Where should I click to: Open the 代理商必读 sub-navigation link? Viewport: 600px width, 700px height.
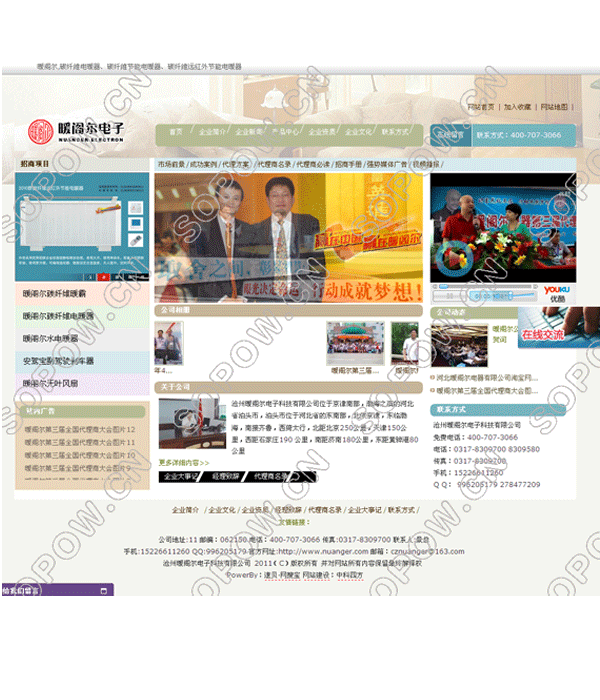313,165
